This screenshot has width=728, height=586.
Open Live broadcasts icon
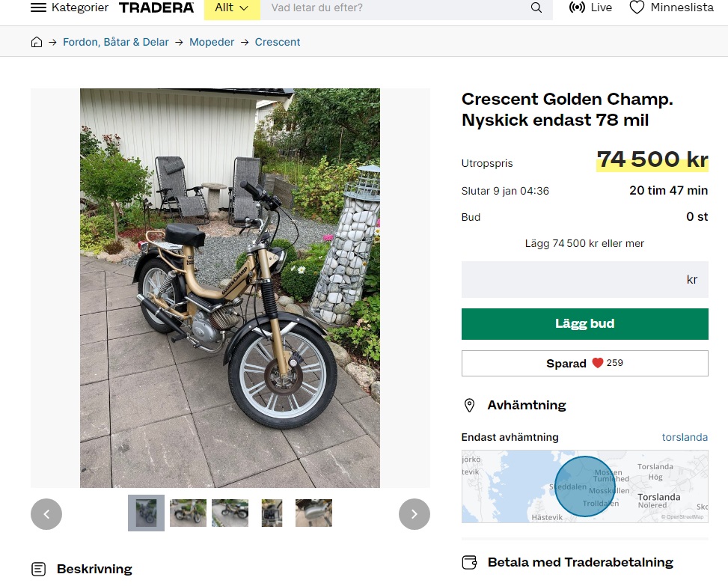coord(577,7)
